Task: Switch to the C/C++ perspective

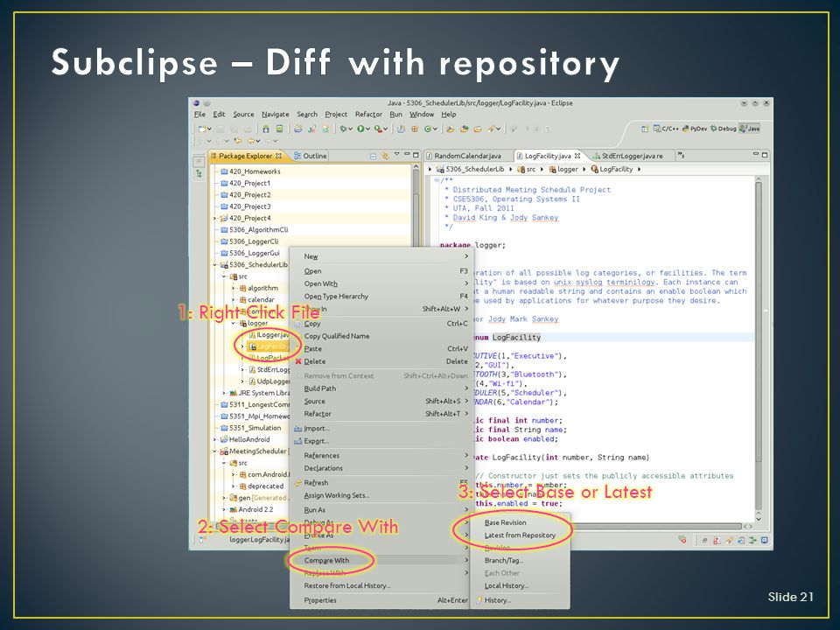Action: click(666, 129)
